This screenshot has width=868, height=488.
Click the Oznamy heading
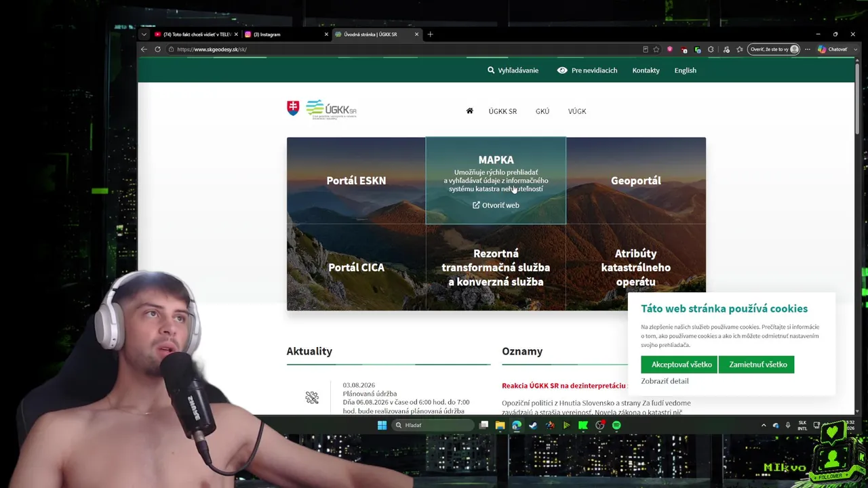(x=522, y=351)
